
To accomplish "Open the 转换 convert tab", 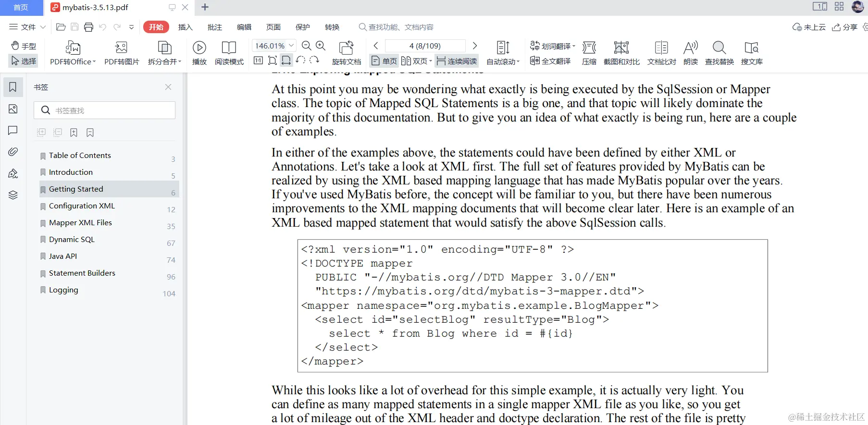I will coord(332,27).
